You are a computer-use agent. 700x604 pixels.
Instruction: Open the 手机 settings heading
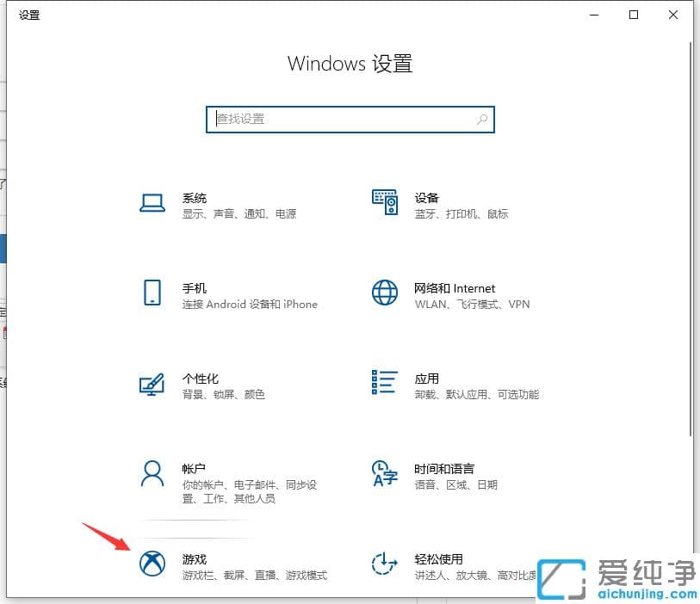pyautogui.click(x=195, y=288)
